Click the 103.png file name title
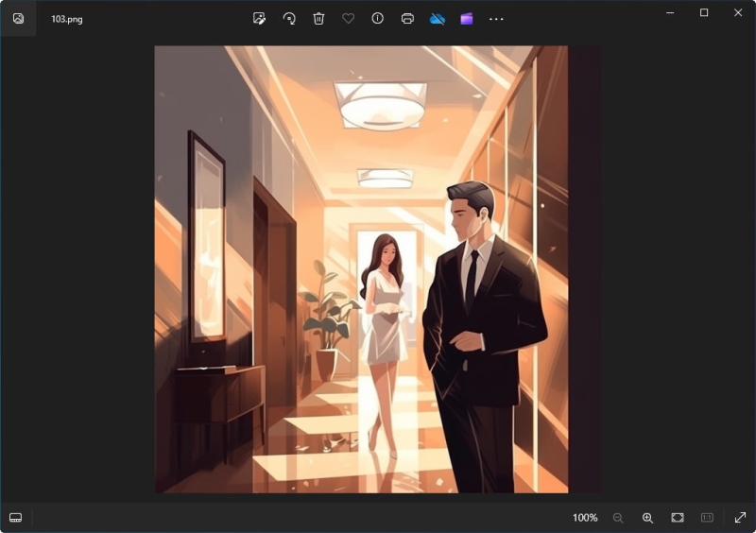Image resolution: width=756 pixels, height=533 pixels. [67, 19]
